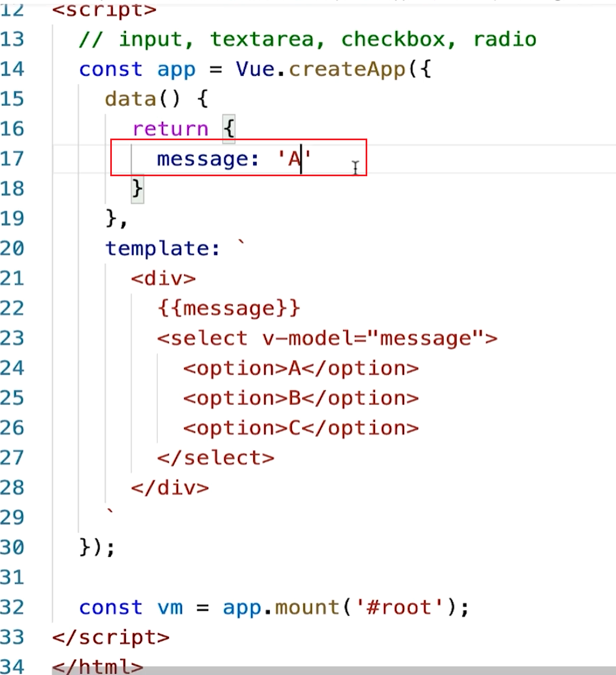616x675 pixels.
Task: Click the 'message:' property on line 17
Action: (208, 160)
